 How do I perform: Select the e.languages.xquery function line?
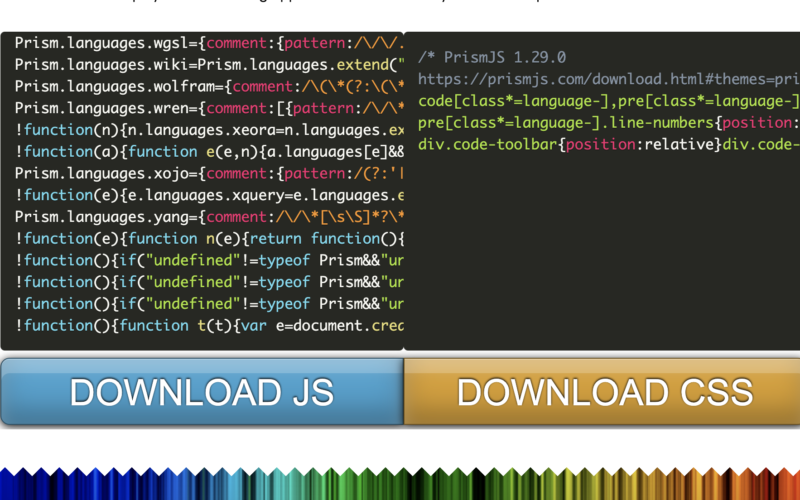pyautogui.click(x=209, y=195)
